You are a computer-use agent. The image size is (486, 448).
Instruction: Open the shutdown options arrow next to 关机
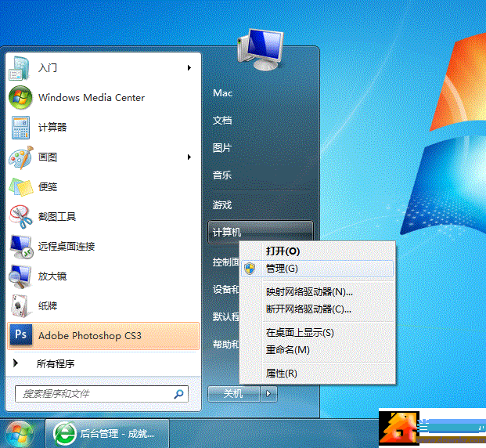tap(269, 394)
